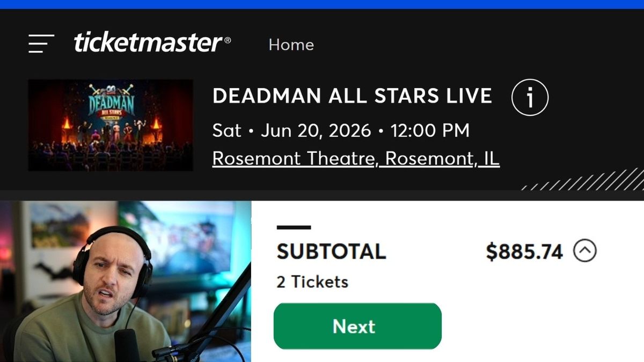Click the 2 Tickets label
The image size is (644, 362).
coord(312,282)
